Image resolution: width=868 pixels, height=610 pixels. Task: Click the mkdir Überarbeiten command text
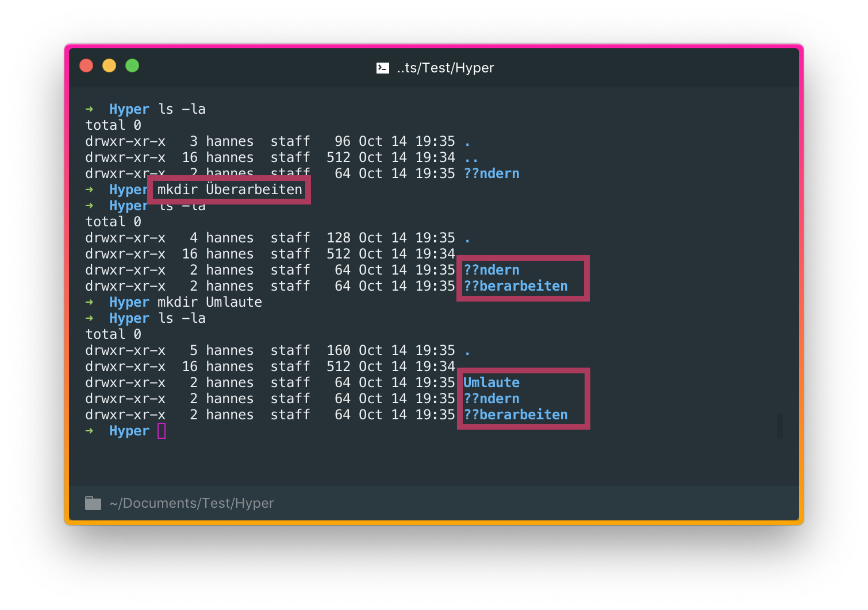229,190
